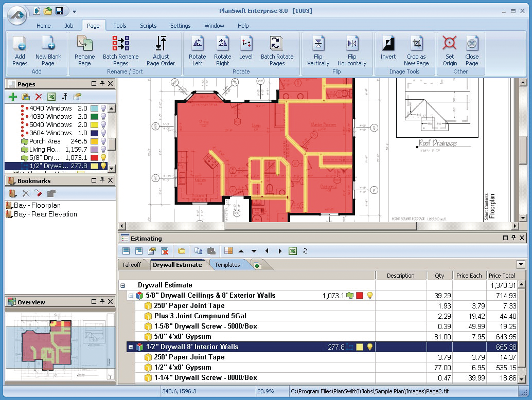Image resolution: width=532 pixels, height=400 pixels.
Task: Click the refresh icon in Estimating toolbar
Action: [305, 251]
